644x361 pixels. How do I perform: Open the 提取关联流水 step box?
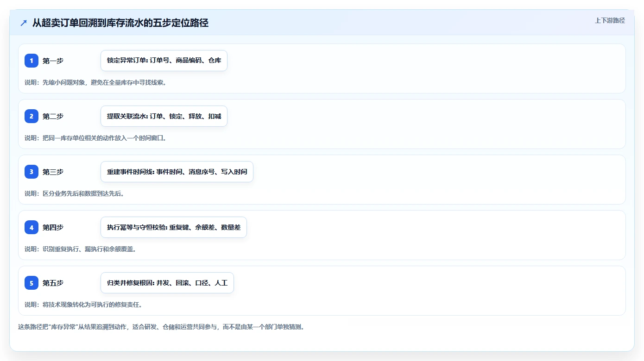tap(164, 116)
